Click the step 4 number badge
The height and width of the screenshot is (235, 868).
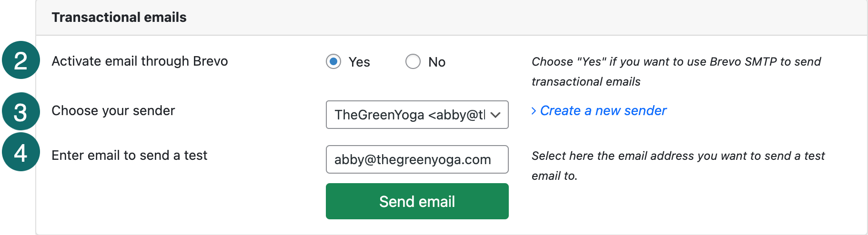point(20,153)
